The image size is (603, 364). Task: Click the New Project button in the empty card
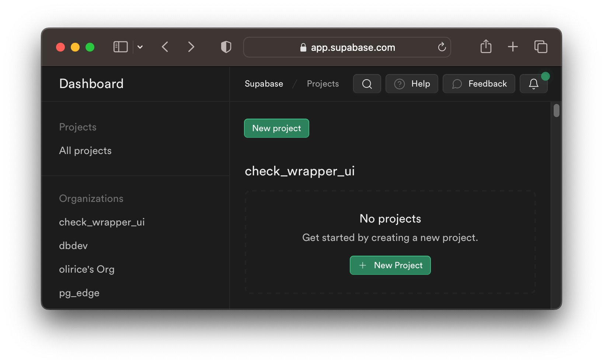[x=390, y=265]
